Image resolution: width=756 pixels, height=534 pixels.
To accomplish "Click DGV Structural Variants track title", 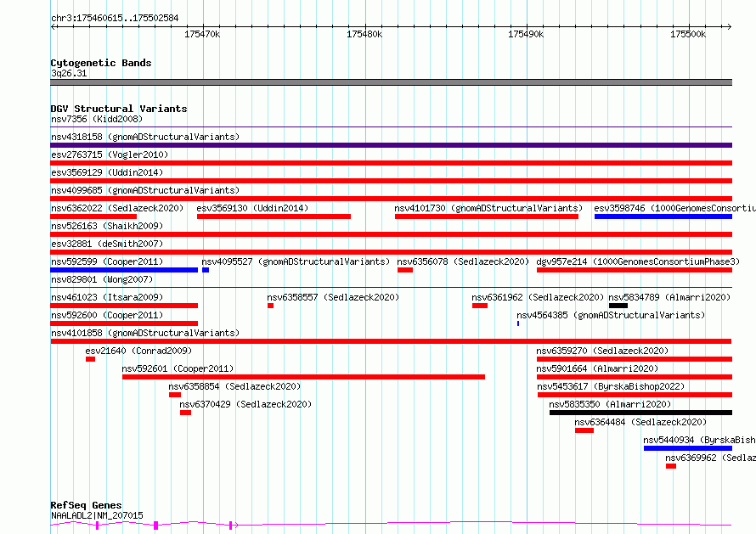I will 119,109.
